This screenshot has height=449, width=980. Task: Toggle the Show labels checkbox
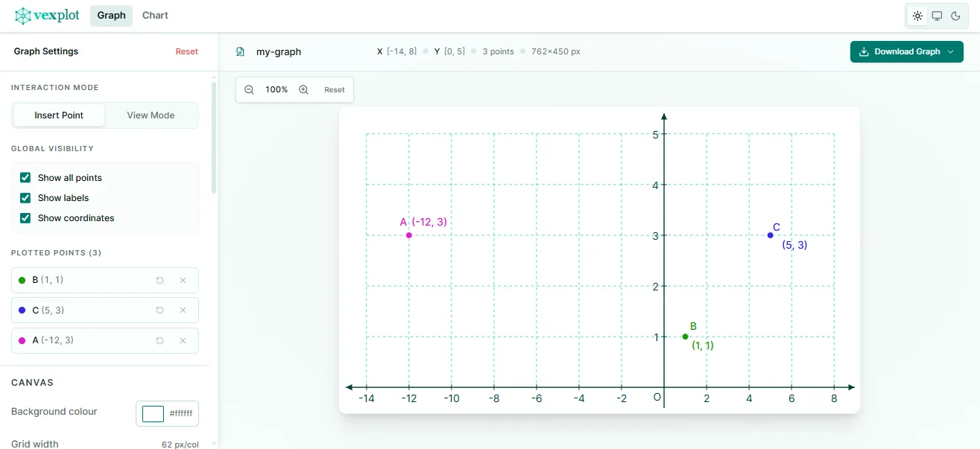point(25,197)
